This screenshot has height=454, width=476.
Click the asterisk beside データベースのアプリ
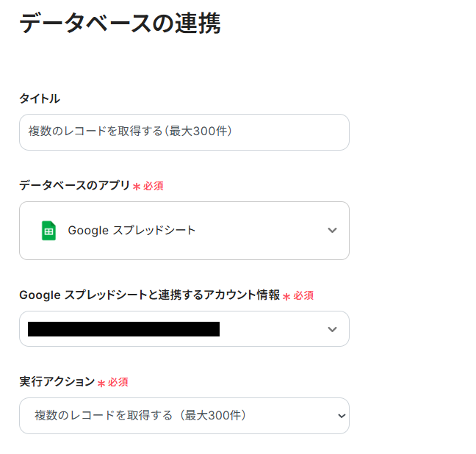(137, 187)
